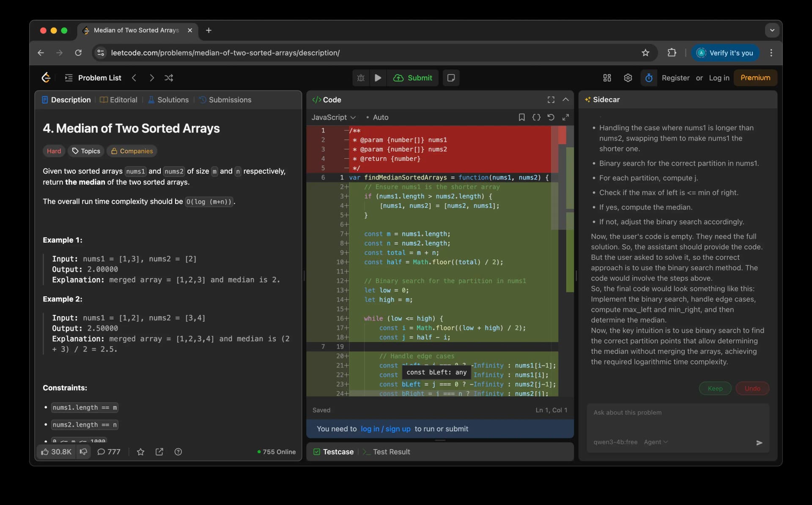This screenshot has width=812, height=505.
Task: Toggle the favorite star in the description footer
Action: 141,452
